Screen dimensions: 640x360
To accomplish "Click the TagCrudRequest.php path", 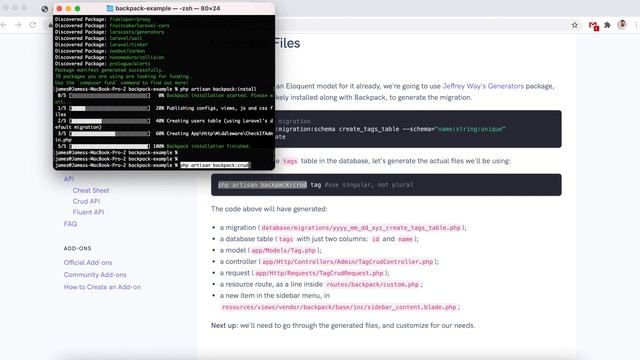I will [x=319, y=273].
